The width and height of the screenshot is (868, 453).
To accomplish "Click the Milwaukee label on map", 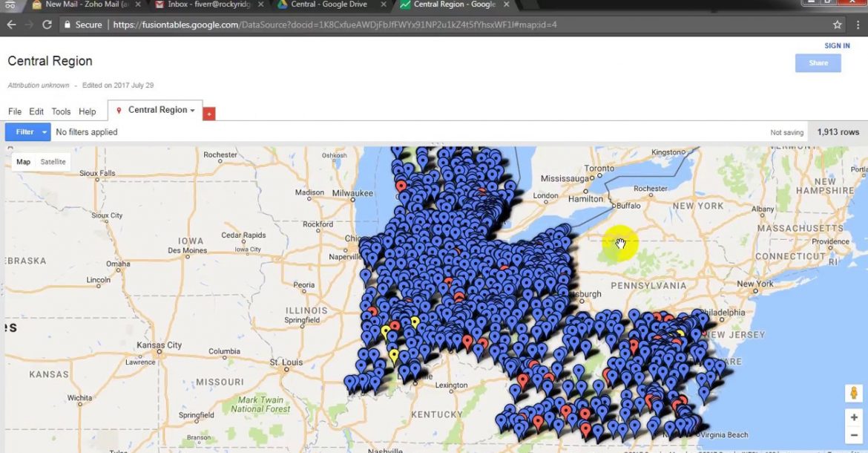I will tap(352, 193).
